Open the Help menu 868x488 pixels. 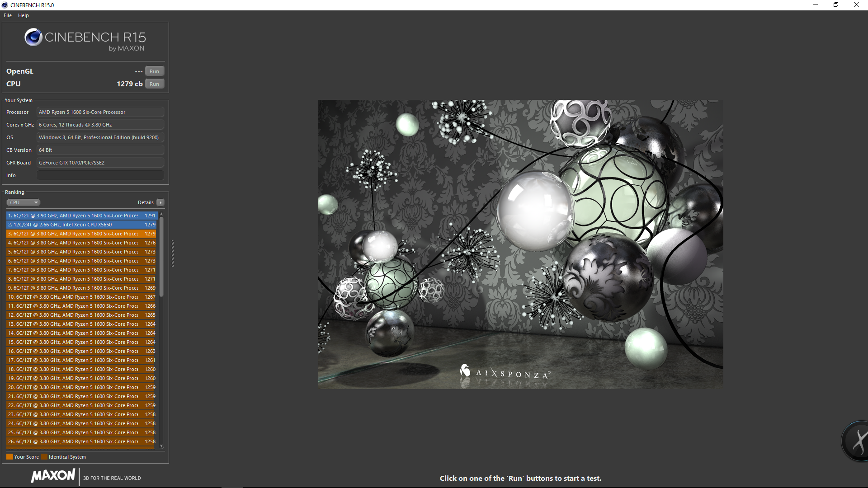(24, 15)
